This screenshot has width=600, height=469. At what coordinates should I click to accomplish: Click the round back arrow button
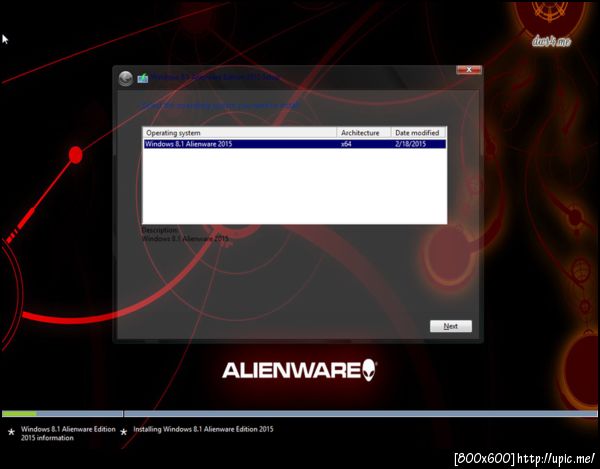pyautogui.click(x=126, y=78)
